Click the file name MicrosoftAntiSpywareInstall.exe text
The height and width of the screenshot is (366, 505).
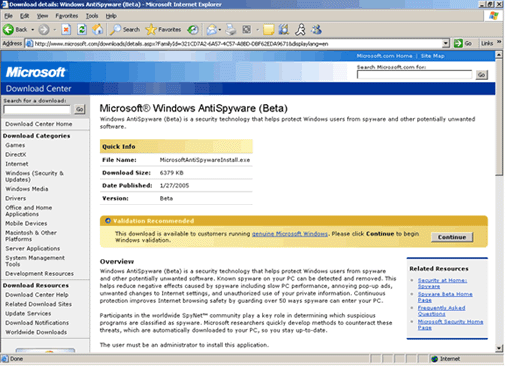[x=205, y=160]
